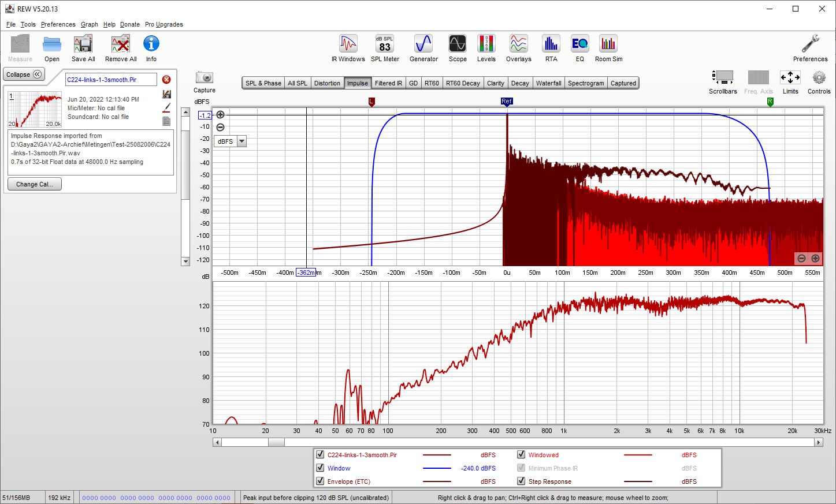Viewport: 836px width, 504px height.
Task: Open the Donate menu link
Action: click(130, 24)
